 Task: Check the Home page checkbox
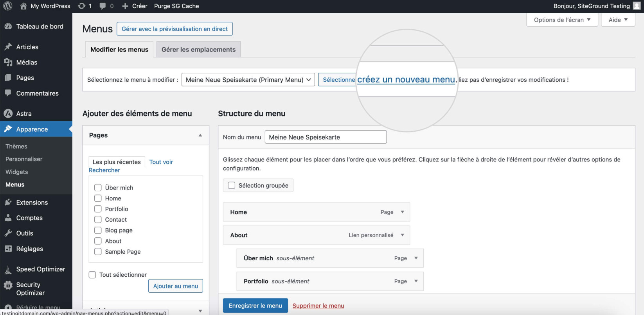pyautogui.click(x=98, y=198)
